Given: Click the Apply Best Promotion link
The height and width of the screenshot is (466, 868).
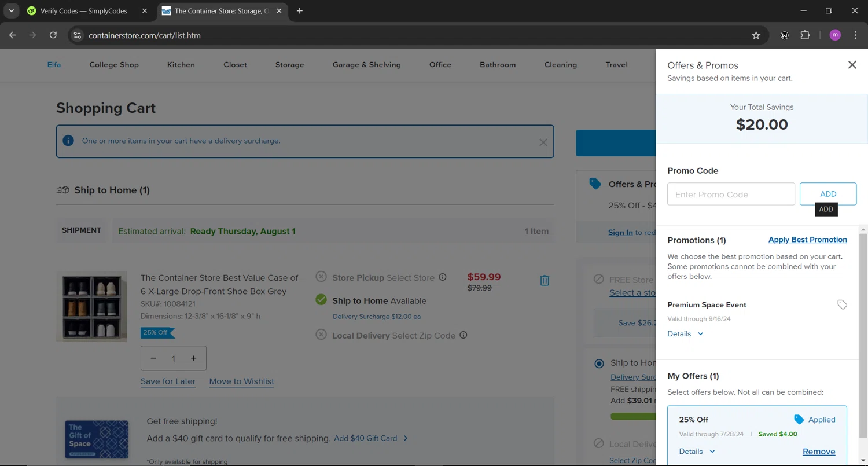Looking at the screenshot, I should click(808, 240).
